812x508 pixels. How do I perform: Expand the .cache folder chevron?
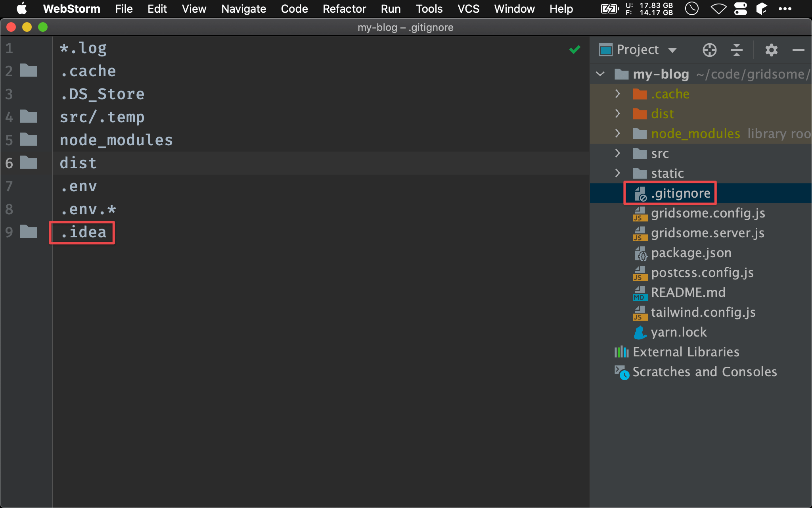(x=617, y=94)
